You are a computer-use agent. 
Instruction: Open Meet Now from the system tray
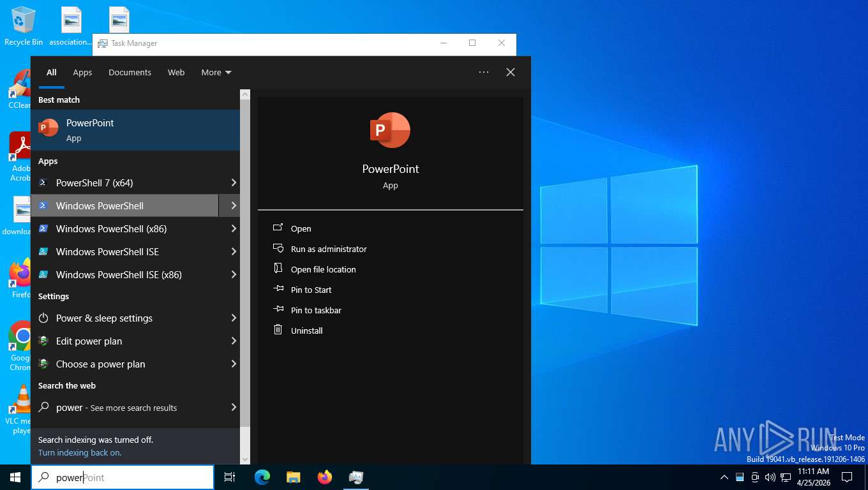coord(755,477)
